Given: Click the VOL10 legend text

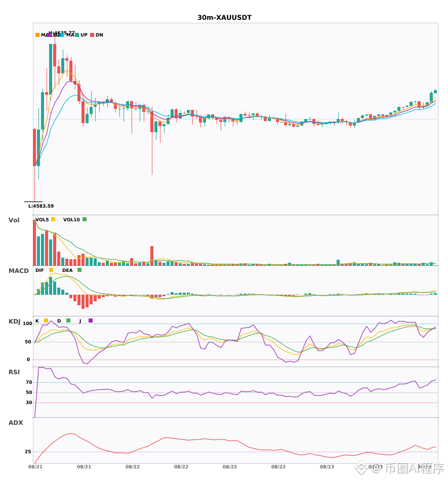Looking at the screenshot, I should coord(71,220).
